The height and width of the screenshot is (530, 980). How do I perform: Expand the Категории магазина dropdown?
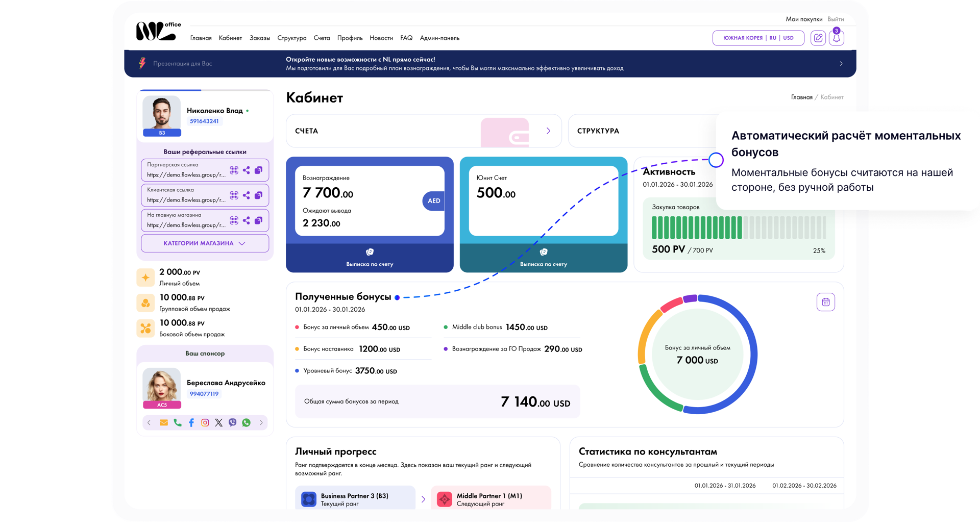pos(205,243)
